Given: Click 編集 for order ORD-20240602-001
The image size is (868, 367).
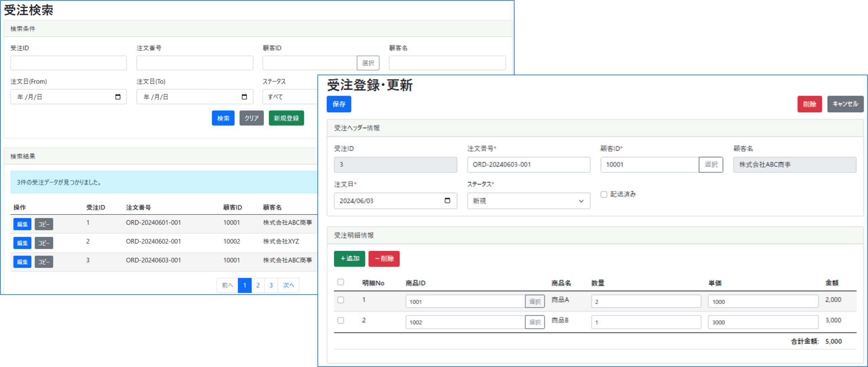Looking at the screenshot, I should pos(22,243).
